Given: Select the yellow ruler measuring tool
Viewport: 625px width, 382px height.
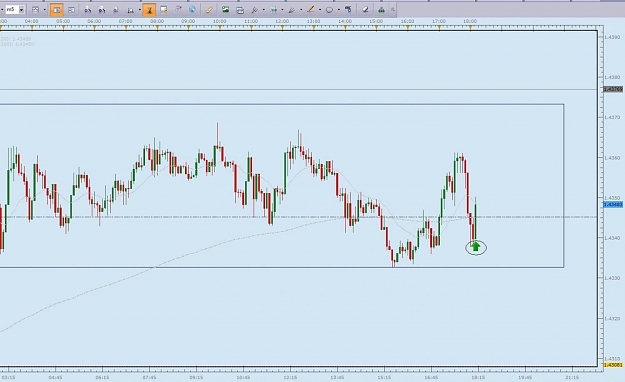Looking at the screenshot, I should click(209, 10).
